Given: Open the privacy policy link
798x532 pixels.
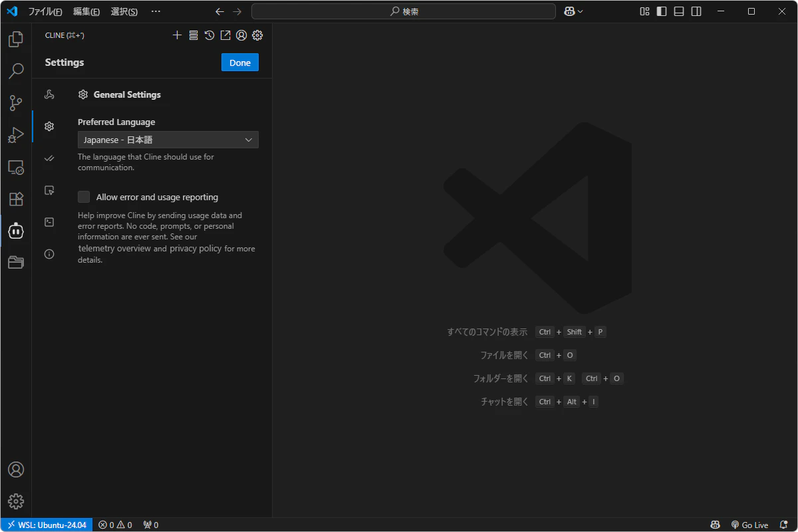Looking at the screenshot, I should click(196, 249).
